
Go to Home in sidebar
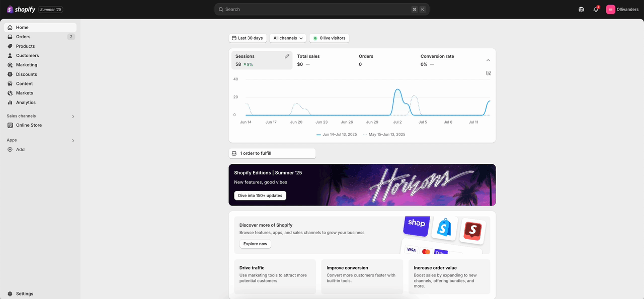(x=40, y=27)
